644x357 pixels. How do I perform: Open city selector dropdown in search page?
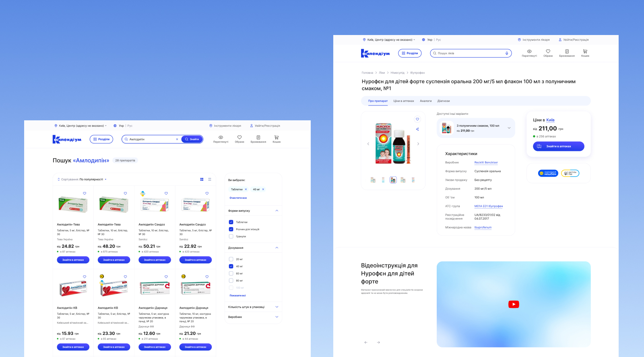click(80, 126)
